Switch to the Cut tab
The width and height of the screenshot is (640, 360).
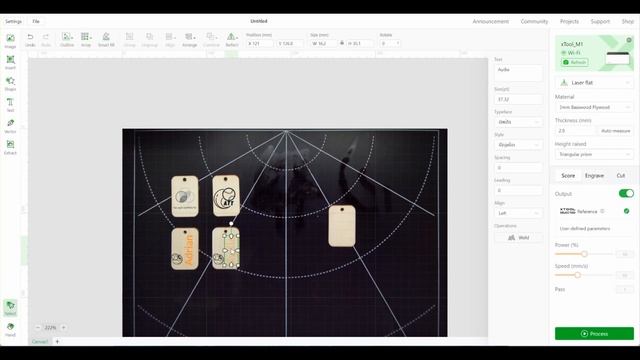point(621,176)
